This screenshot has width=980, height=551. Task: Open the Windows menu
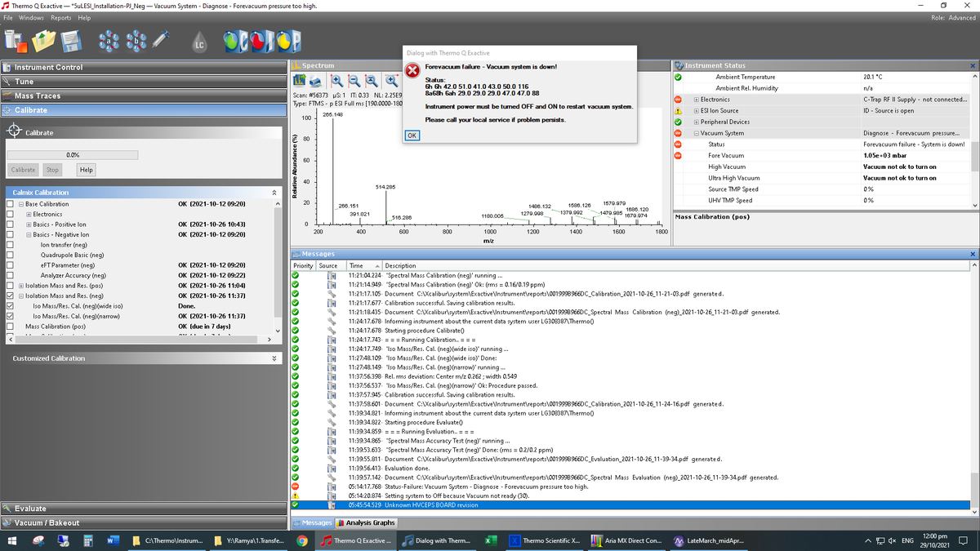click(x=31, y=18)
